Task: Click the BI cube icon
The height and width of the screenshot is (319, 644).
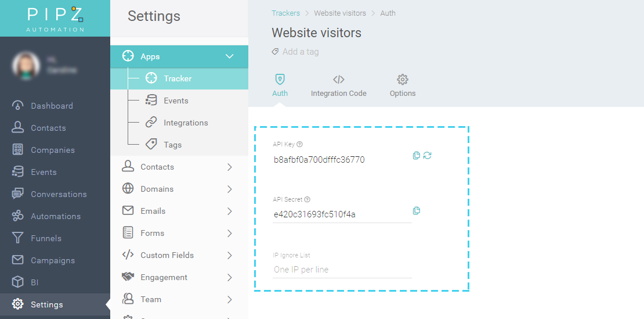Action: [x=17, y=282]
